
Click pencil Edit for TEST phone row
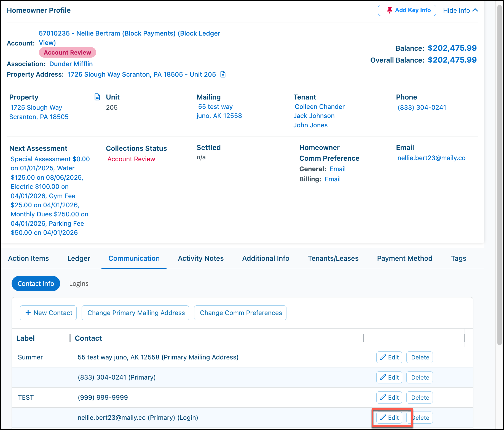coord(389,397)
